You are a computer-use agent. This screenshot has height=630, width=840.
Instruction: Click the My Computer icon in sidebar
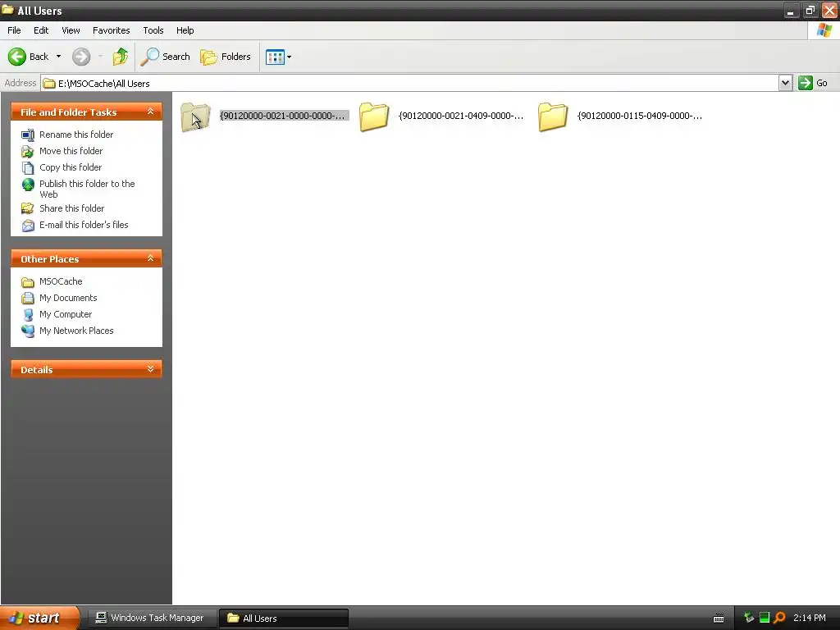coord(28,315)
